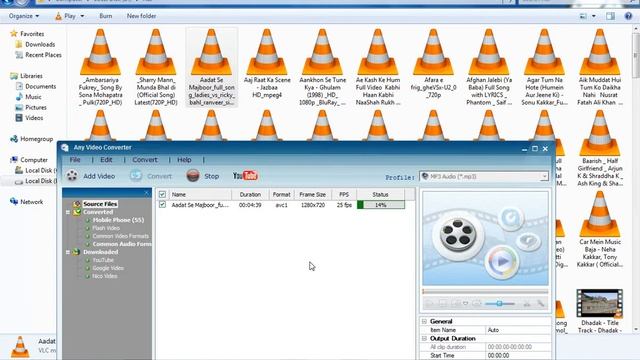The width and height of the screenshot is (640, 360).
Task: Collapse the General properties section
Action: tap(424, 321)
